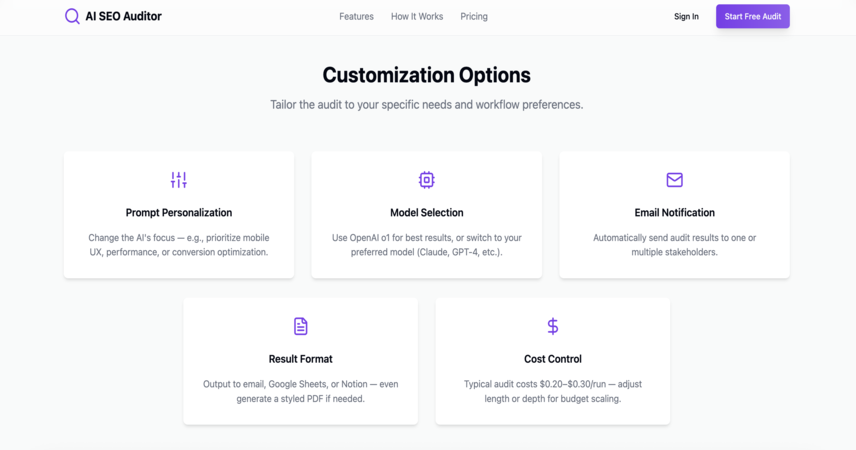Select the Cost Control card title
The height and width of the screenshot is (450, 856).
coord(552,359)
